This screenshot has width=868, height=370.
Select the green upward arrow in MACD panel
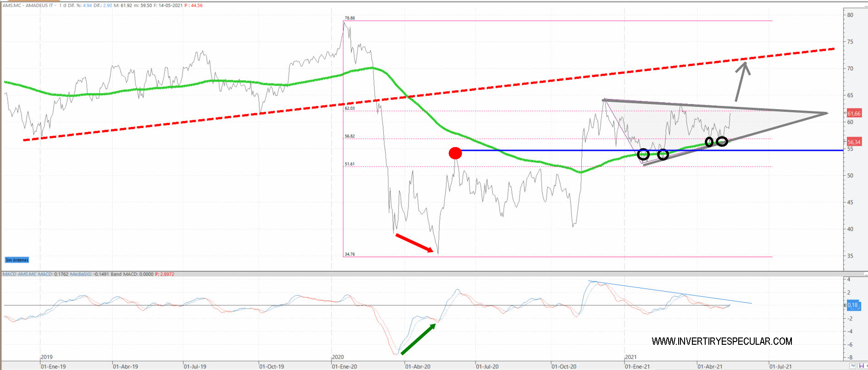pos(419,339)
